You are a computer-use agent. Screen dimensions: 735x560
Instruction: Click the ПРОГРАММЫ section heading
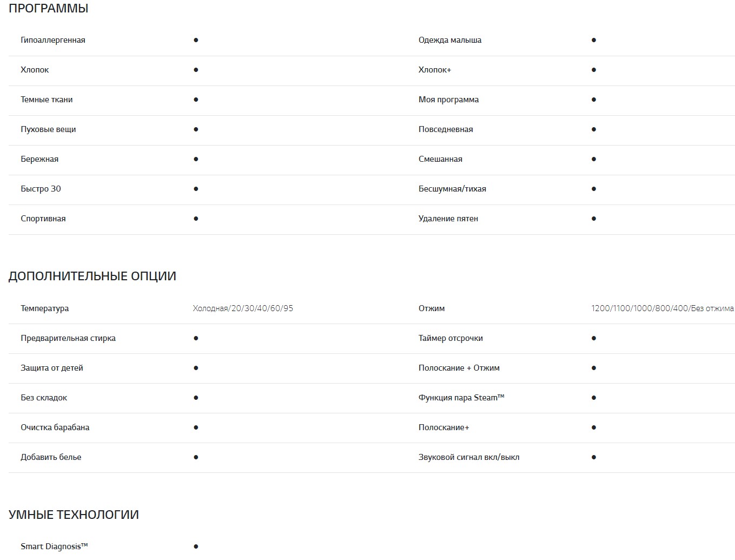(x=49, y=9)
